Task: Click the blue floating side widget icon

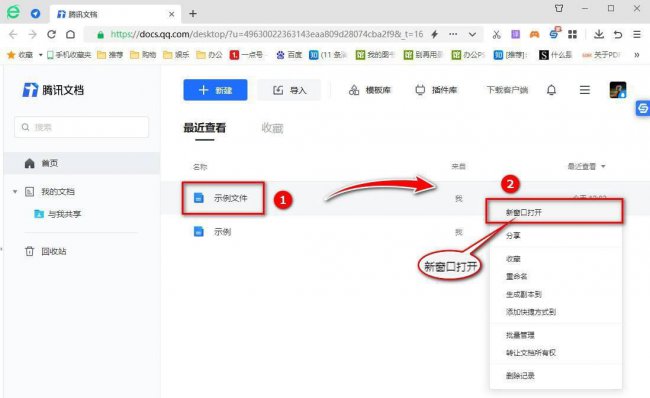Action: point(643,108)
